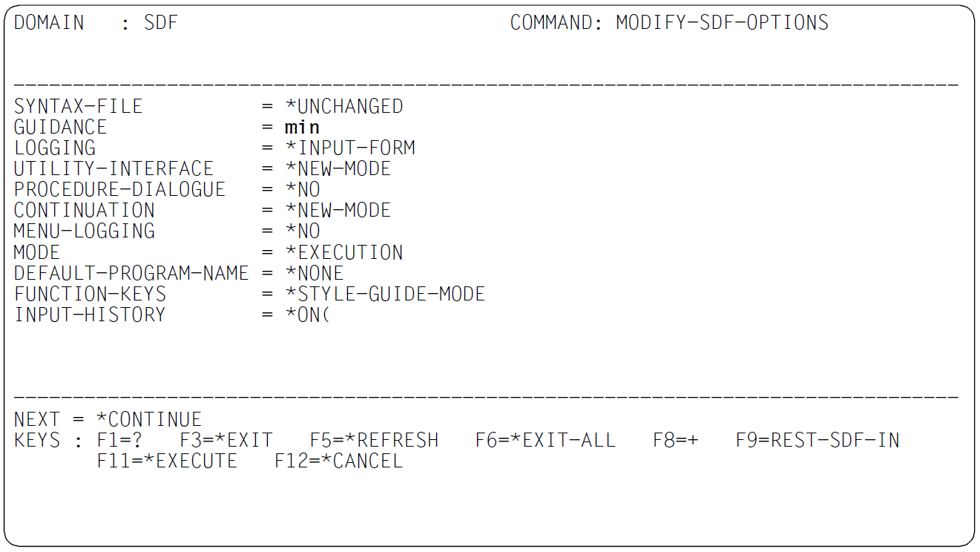Click the F11=*EXECUTE key label
Screen dimensions: 980x552
click(x=167, y=461)
